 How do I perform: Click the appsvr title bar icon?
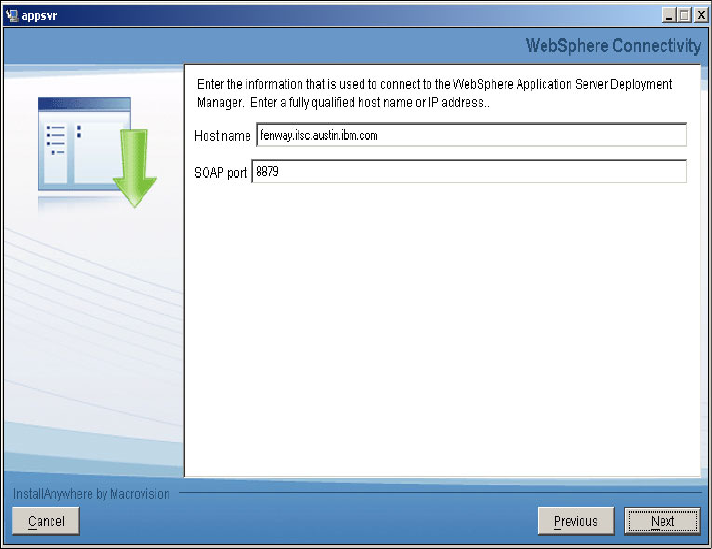click(11, 15)
